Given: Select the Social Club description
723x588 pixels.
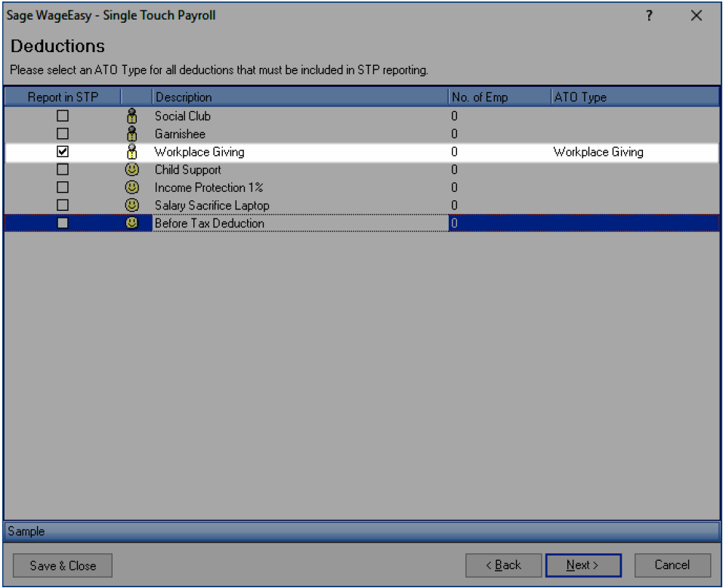Looking at the screenshot, I should 183,116.
